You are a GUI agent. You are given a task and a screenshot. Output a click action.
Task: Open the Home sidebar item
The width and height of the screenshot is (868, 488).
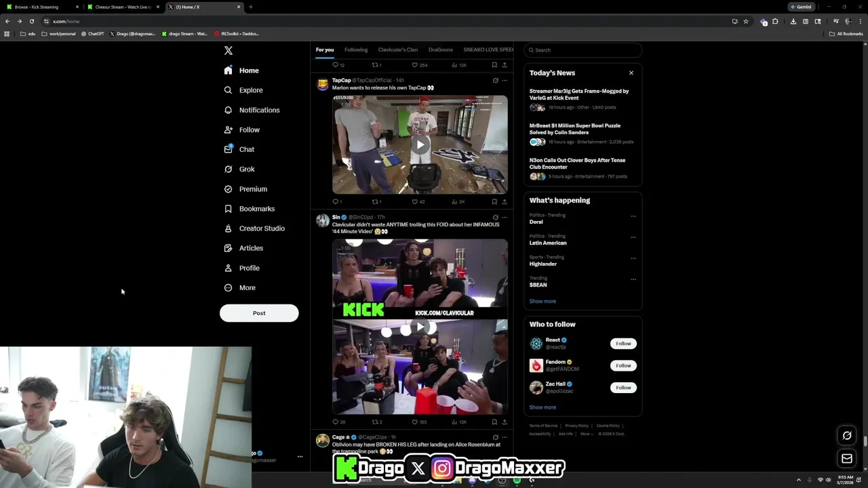click(x=241, y=70)
